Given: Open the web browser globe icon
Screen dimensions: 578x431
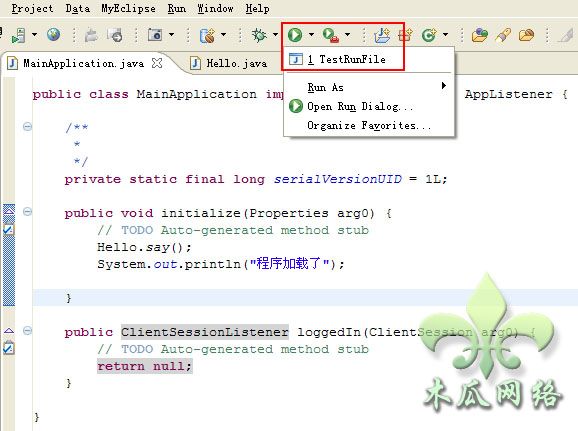Looking at the screenshot, I should (53, 35).
